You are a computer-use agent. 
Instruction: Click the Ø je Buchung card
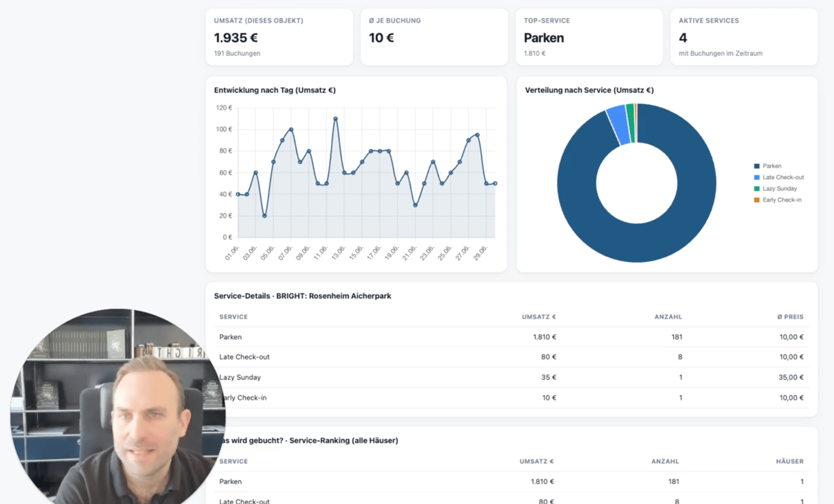pos(434,37)
